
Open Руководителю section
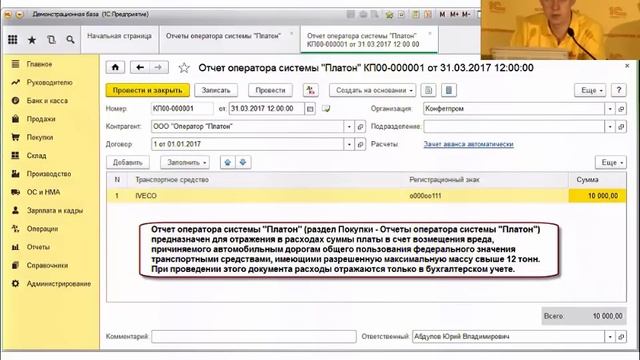[x=49, y=82]
